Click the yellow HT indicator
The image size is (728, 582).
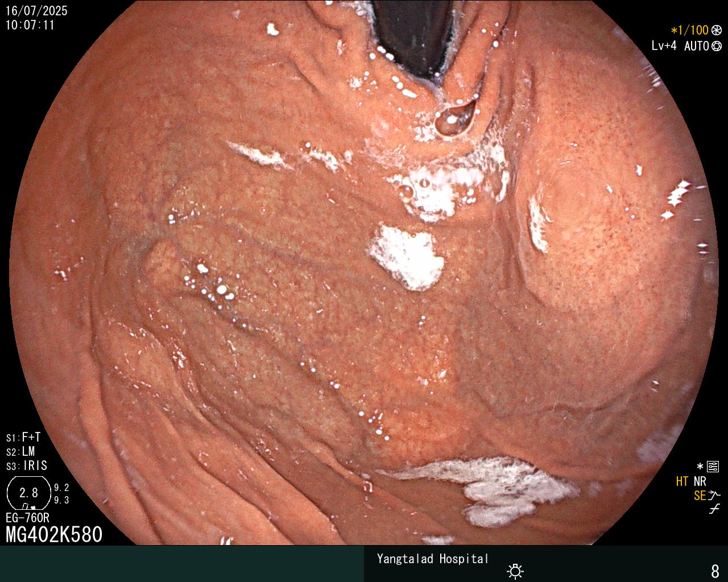click(x=682, y=481)
